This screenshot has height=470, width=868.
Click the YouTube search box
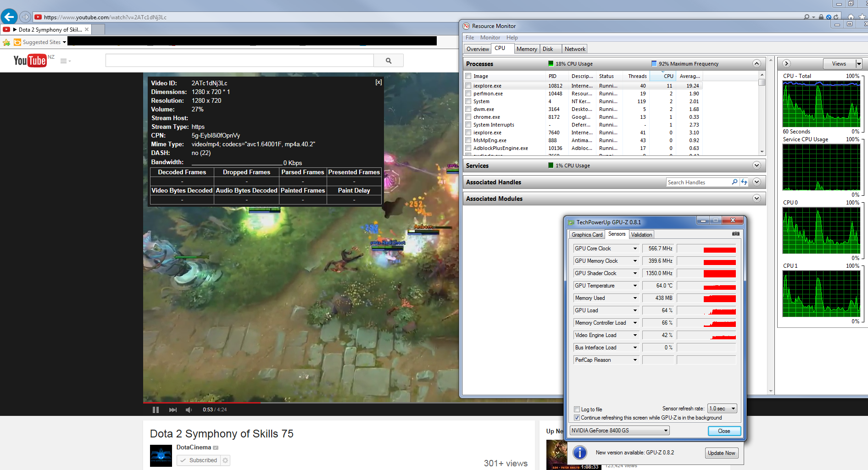click(x=239, y=61)
